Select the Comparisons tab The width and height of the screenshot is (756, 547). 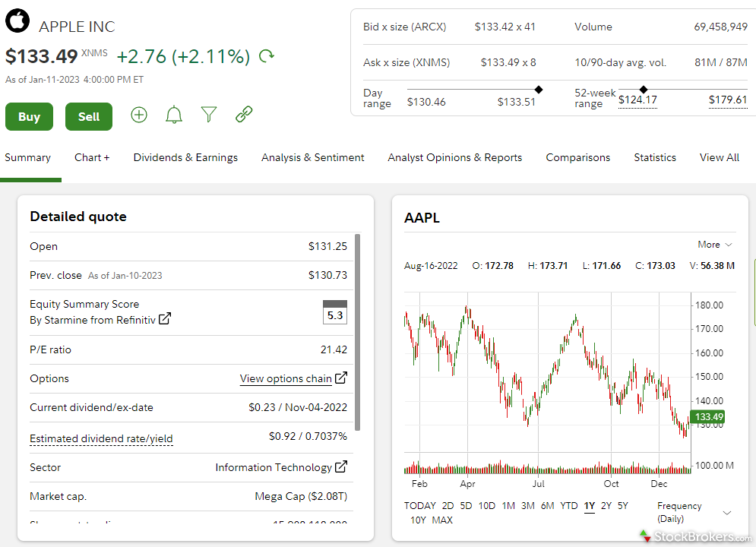(x=577, y=157)
